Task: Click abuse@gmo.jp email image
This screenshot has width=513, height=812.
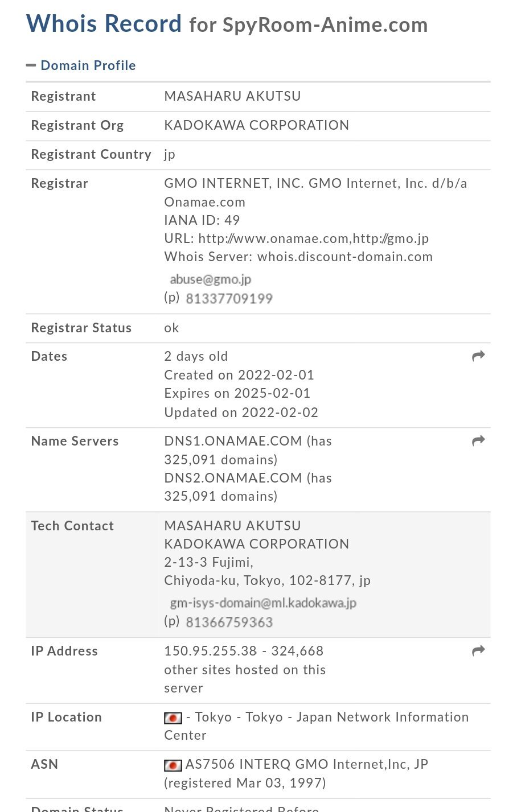Action: tap(210, 279)
